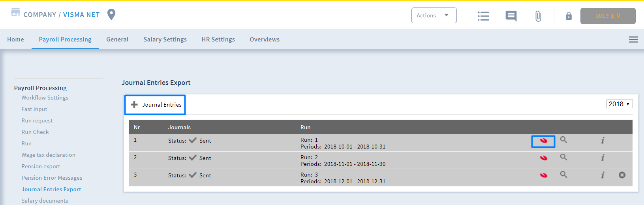Open the comments speech bubble icon
Viewport: 644px width, 205px height.
tap(511, 16)
